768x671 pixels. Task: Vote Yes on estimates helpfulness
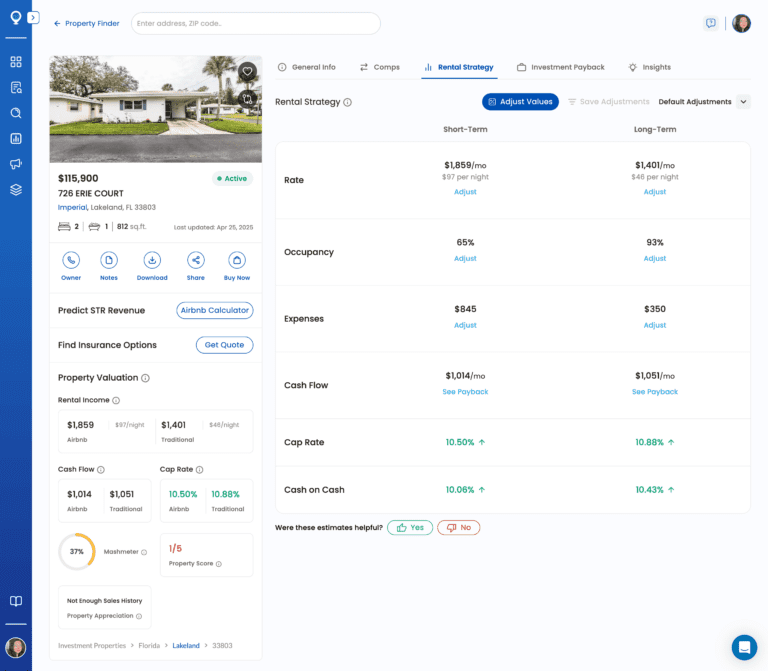click(x=410, y=527)
